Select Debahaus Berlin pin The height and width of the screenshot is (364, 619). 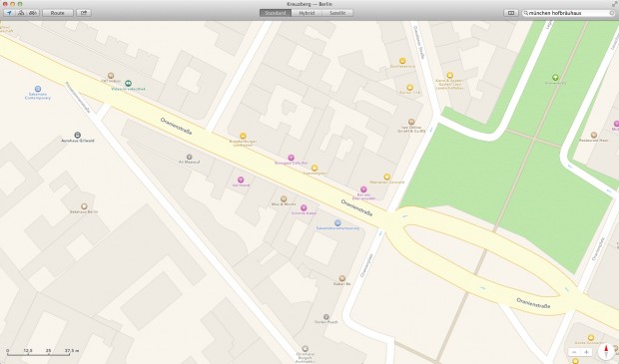pyautogui.click(x=84, y=206)
